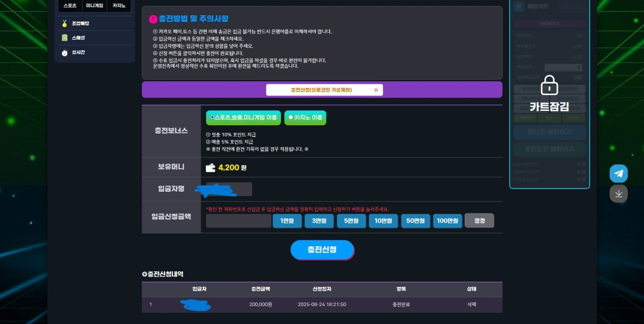Click the ◎충전신청내역 section heading
The image size is (644, 324).
click(x=162, y=274)
